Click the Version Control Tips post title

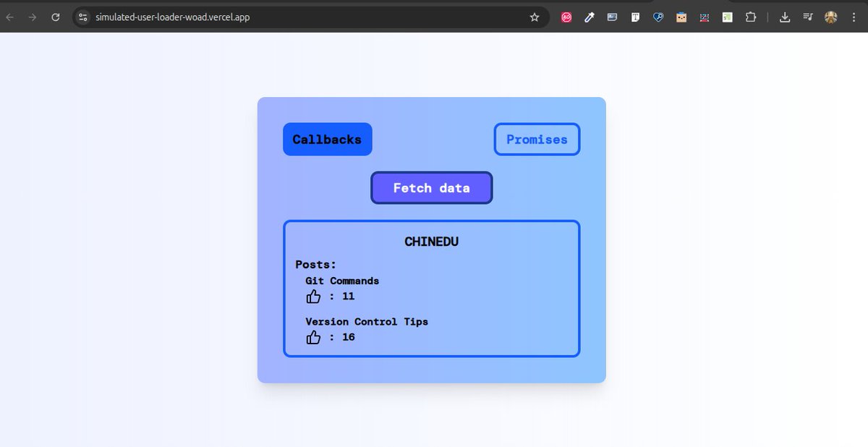(367, 321)
